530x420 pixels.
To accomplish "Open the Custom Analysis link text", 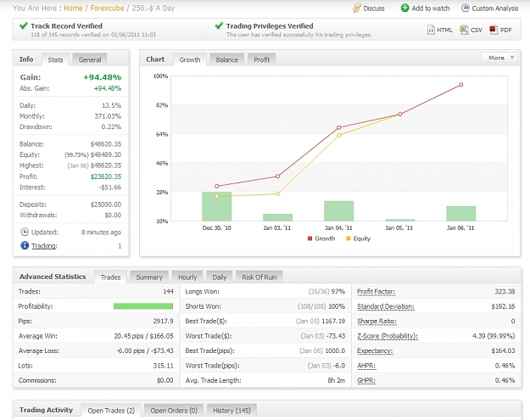I will 495,8.
